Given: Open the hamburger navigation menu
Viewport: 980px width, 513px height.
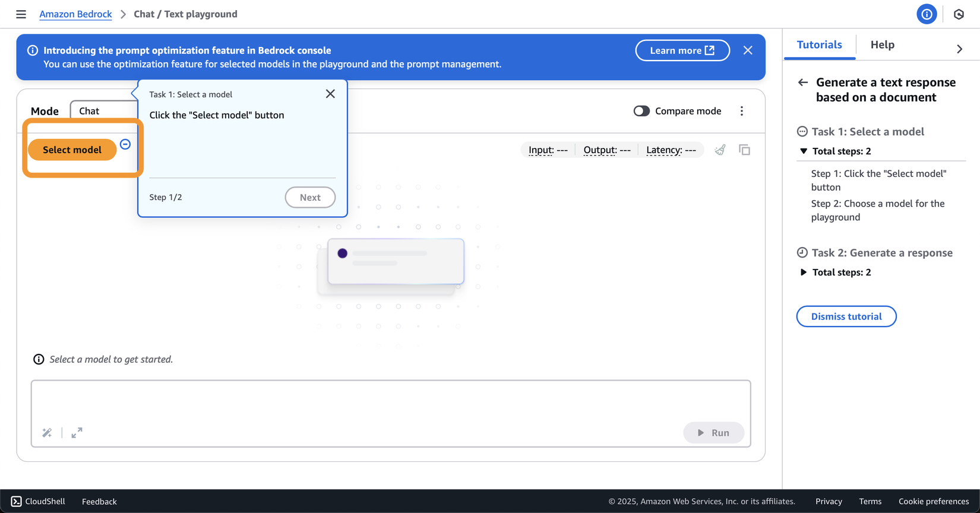Looking at the screenshot, I should [x=21, y=14].
